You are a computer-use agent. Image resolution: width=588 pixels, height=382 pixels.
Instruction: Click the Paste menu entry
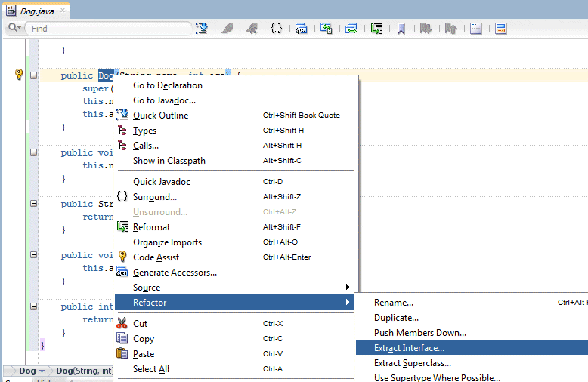click(x=234, y=354)
